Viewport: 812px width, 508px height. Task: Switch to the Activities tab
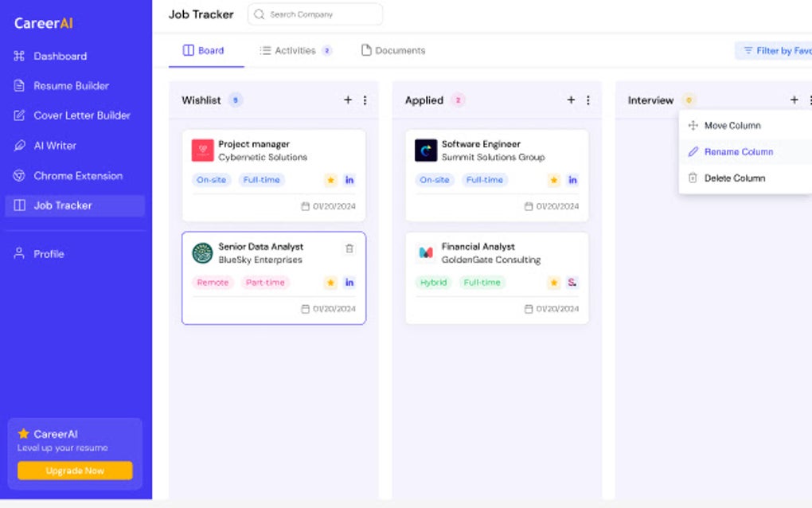pyautogui.click(x=295, y=49)
